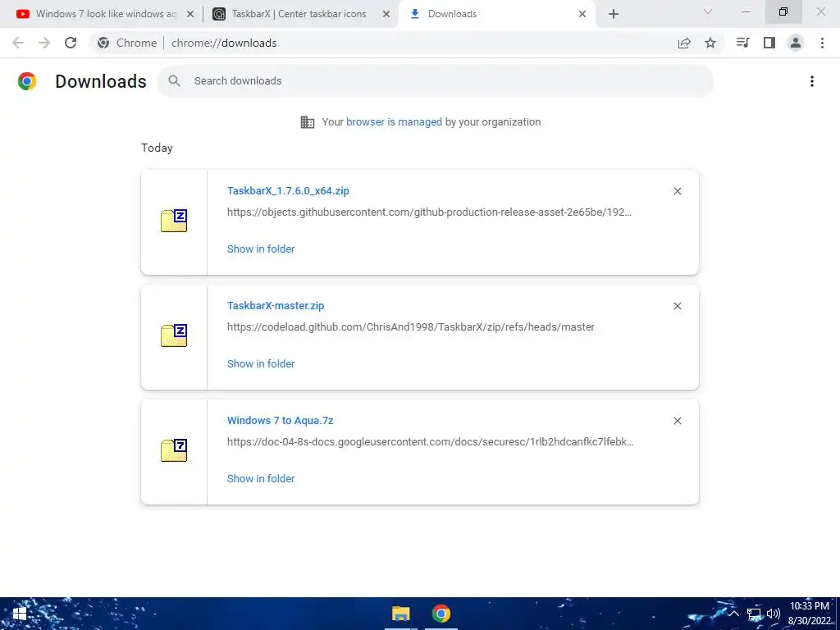Click Chrome icon in taskbar
The image size is (840, 630).
(x=441, y=614)
